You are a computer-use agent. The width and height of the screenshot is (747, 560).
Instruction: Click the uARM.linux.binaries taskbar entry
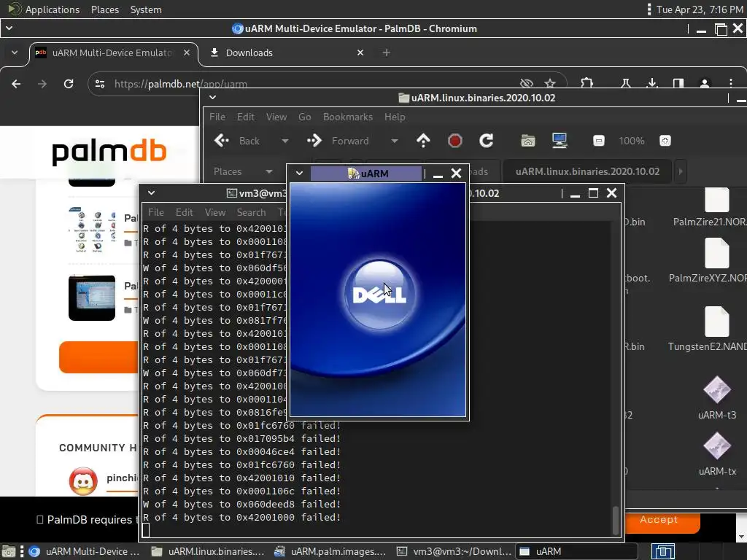click(x=208, y=551)
